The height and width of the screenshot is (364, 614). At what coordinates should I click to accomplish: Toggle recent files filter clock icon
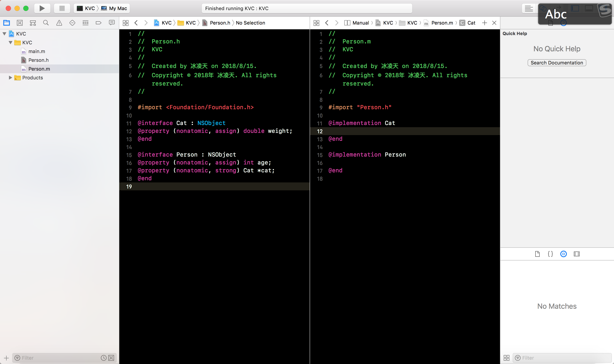coord(104,358)
